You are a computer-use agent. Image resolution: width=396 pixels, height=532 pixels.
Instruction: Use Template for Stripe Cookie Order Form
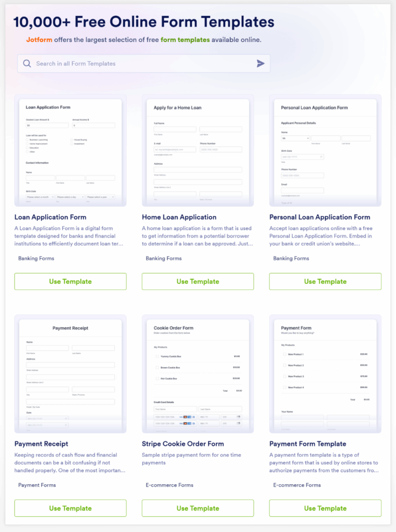(198, 508)
